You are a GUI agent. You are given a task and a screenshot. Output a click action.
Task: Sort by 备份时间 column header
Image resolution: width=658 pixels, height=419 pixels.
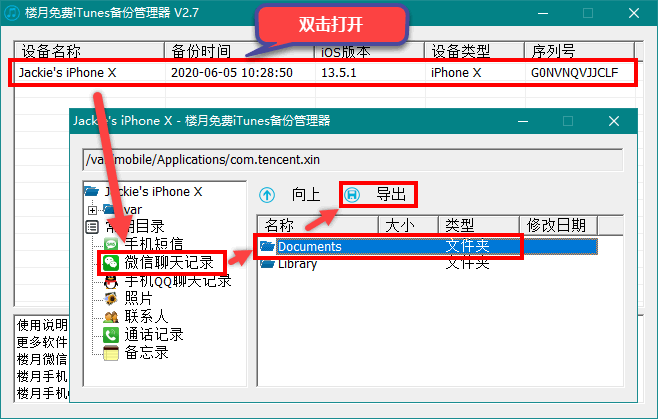pos(239,51)
